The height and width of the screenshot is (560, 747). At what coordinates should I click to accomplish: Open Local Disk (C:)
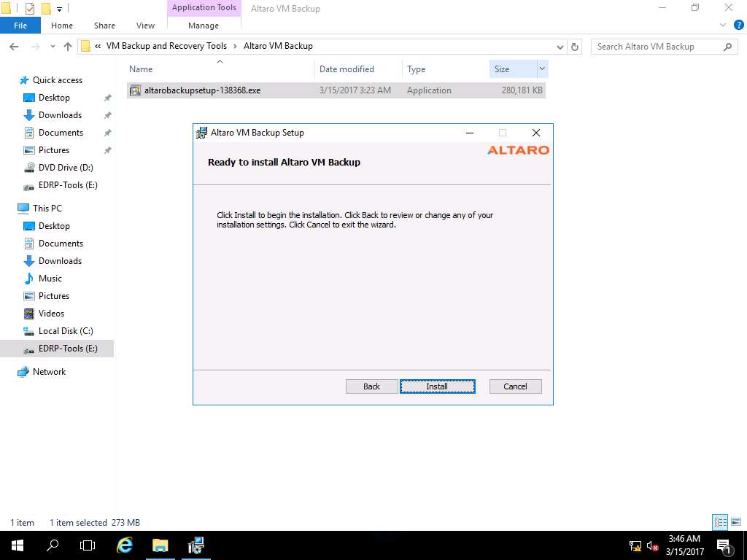[66, 331]
